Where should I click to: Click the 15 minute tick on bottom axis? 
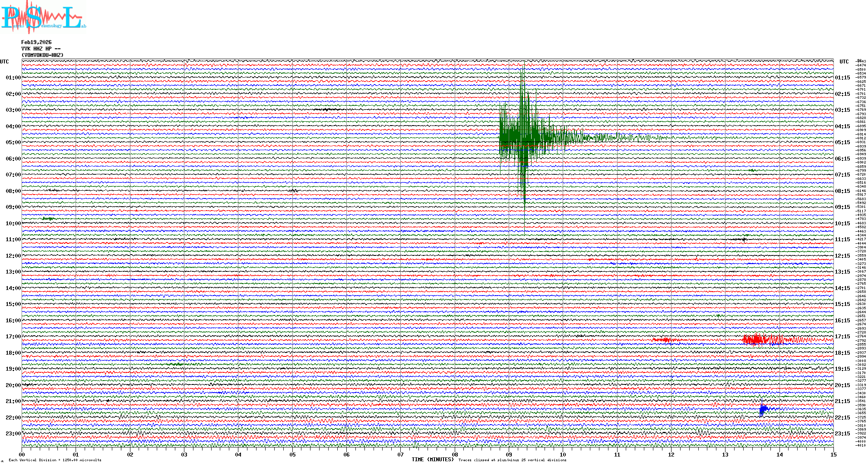pyautogui.click(x=833, y=454)
